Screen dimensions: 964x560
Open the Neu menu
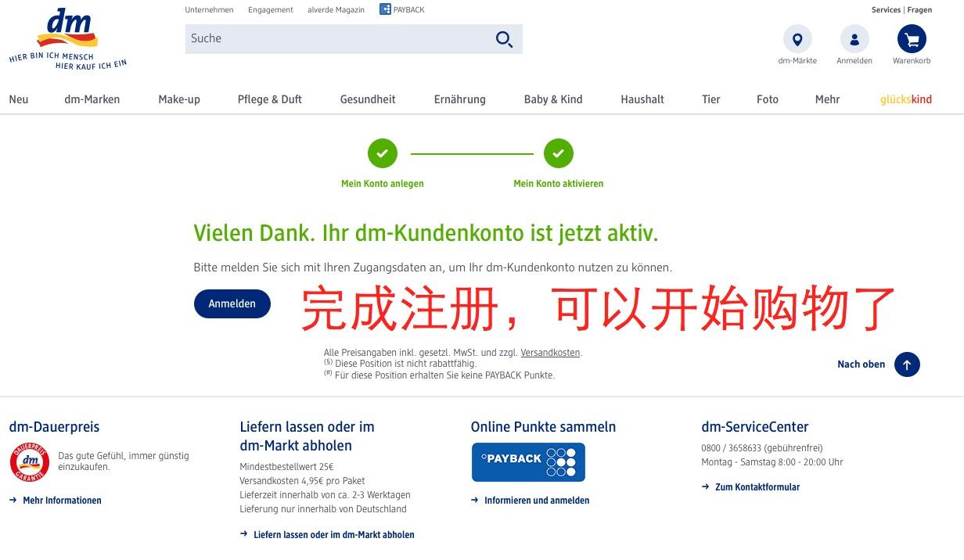tap(19, 99)
